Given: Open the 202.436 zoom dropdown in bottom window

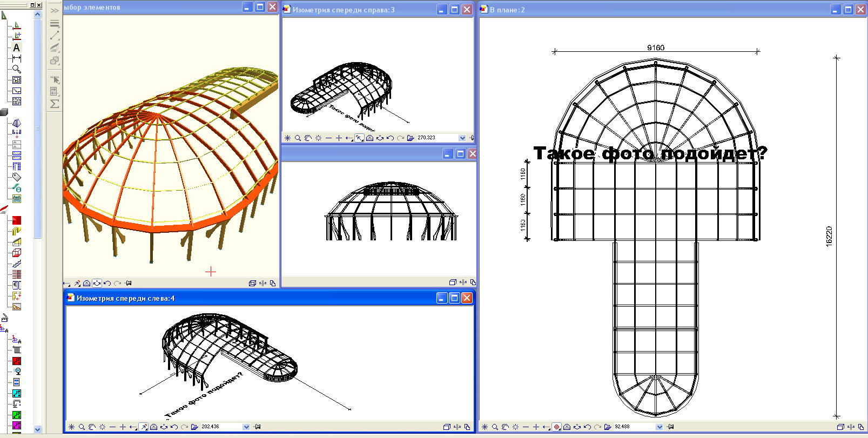Looking at the screenshot, I should click(246, 427).
